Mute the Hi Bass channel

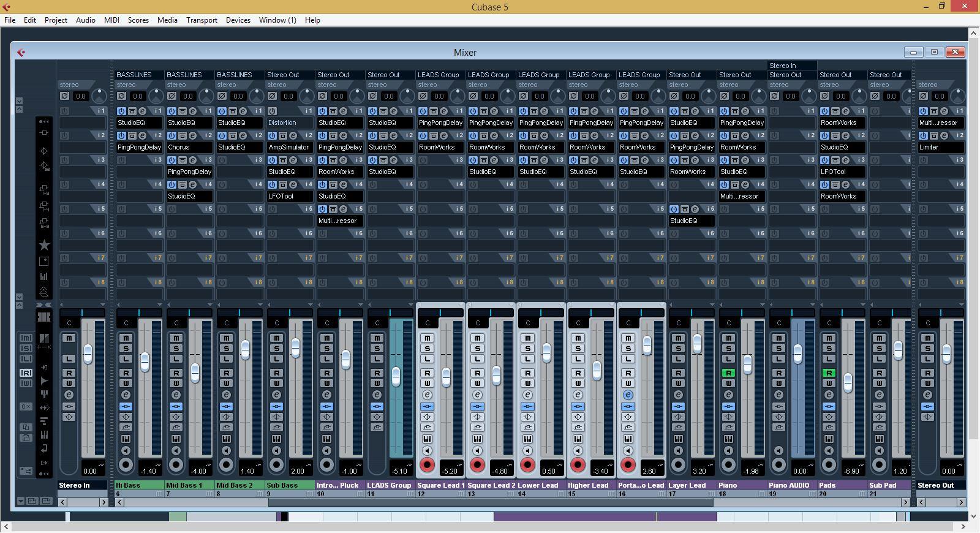pos(126,338)
